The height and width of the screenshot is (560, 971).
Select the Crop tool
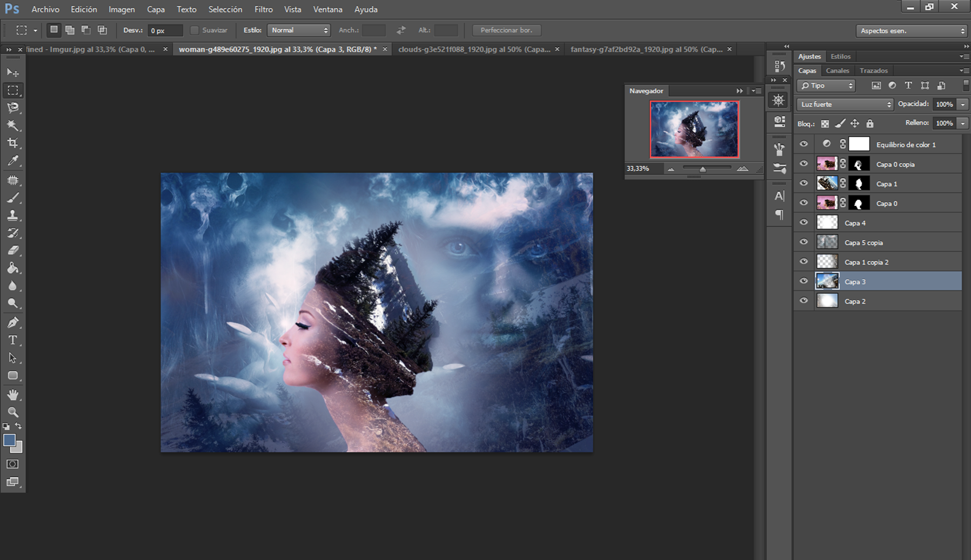[13, 143]
